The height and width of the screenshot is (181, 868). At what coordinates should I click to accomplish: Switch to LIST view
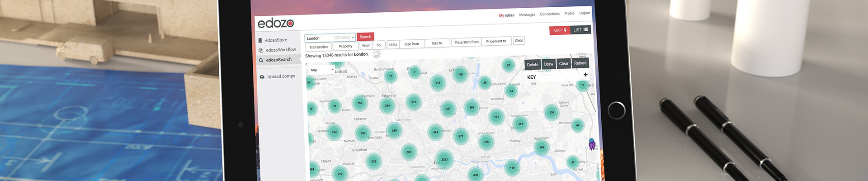click(580, 30)
